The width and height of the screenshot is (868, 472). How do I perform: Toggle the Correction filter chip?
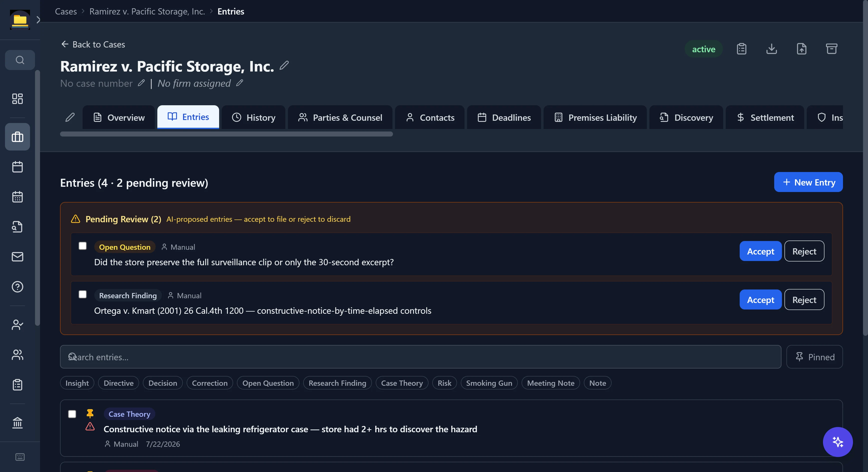pos(210,383)
